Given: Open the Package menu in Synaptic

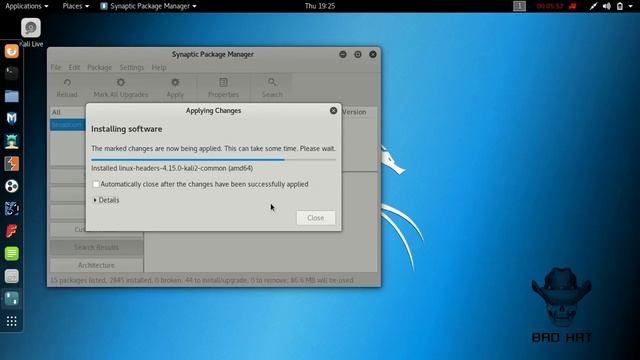Looking at the screenshot, I should click(x=100, y=67).
